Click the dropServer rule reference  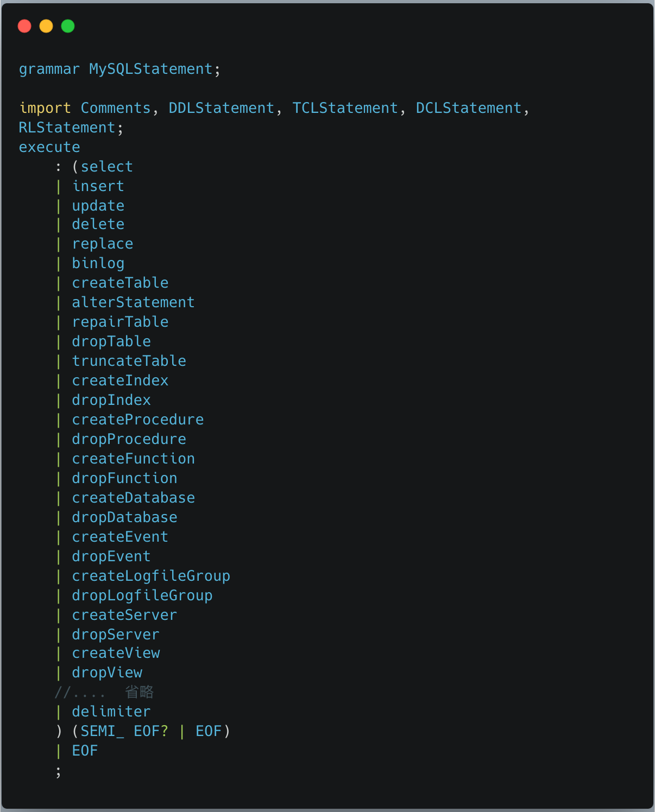point(116,635)
